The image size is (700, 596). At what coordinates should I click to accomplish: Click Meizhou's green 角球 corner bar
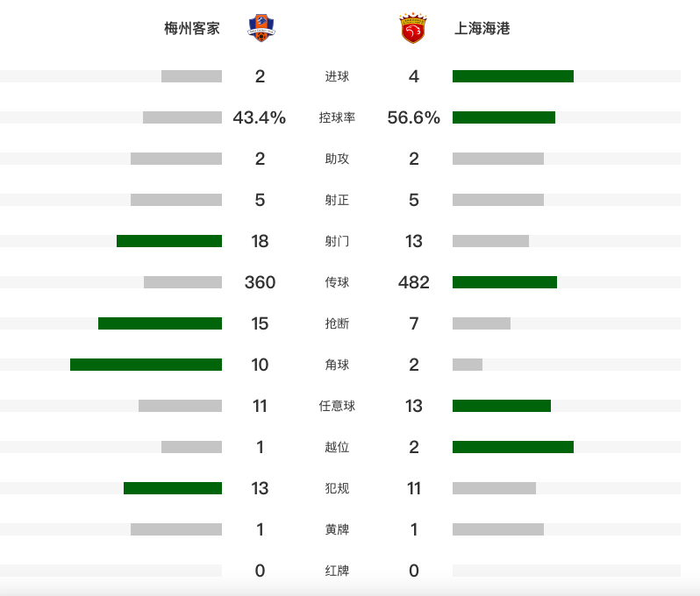(x=146, y=365)
